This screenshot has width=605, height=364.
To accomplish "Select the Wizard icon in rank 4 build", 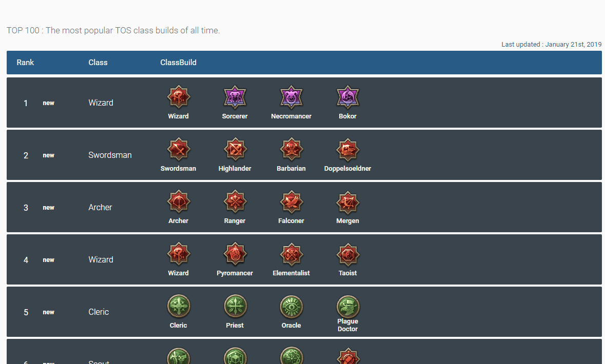I will click(178, 254).
